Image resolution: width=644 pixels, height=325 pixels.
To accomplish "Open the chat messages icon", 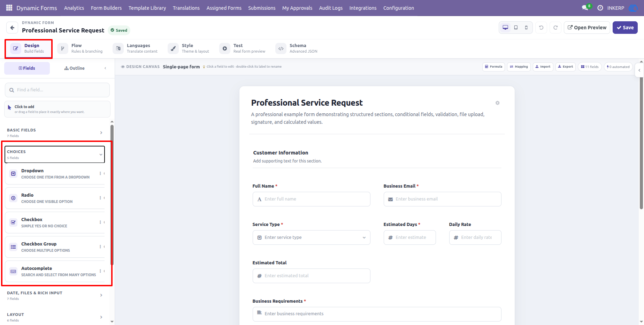I will tap(585, 8).
